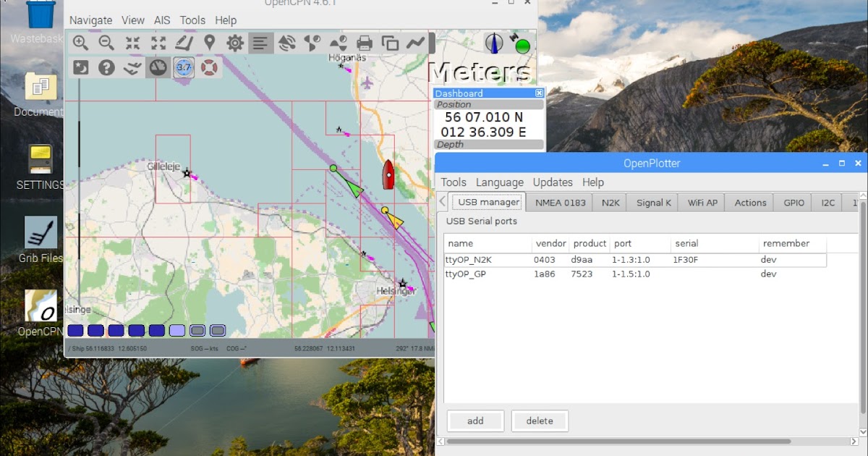Open the Signal K tab
The height and width of the screenshot is (456, 868).
click(x=652, y=203)
